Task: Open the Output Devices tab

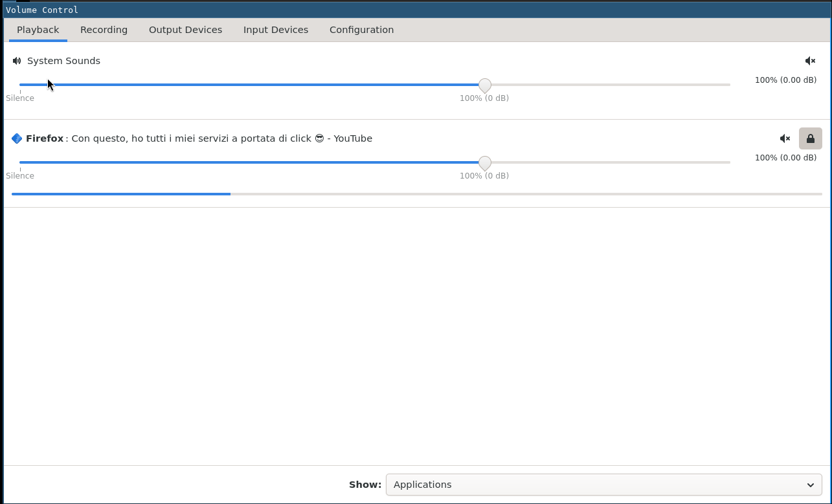Action: point(185,30)
